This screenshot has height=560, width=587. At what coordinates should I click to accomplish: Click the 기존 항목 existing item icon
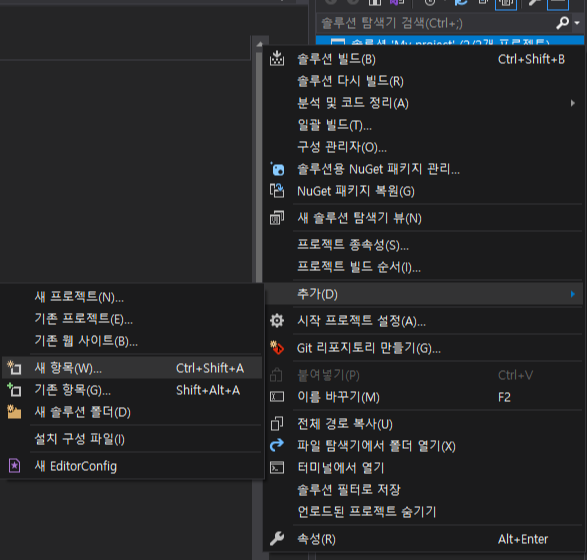click(x=14, y=390)
